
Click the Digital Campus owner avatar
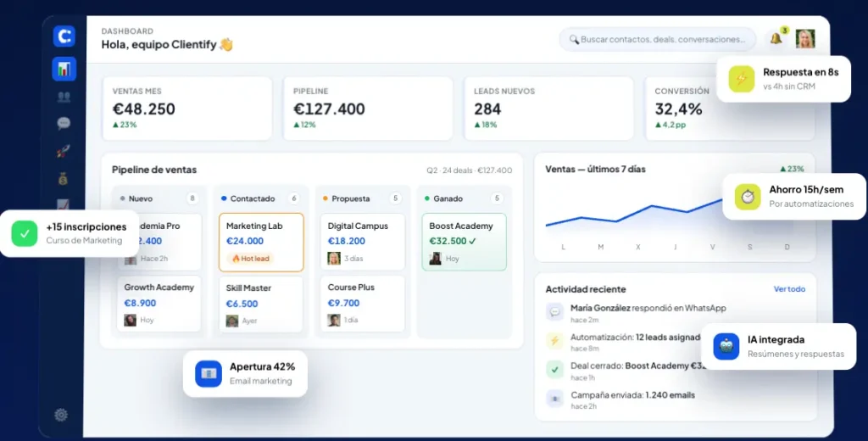tap(334, 258)
